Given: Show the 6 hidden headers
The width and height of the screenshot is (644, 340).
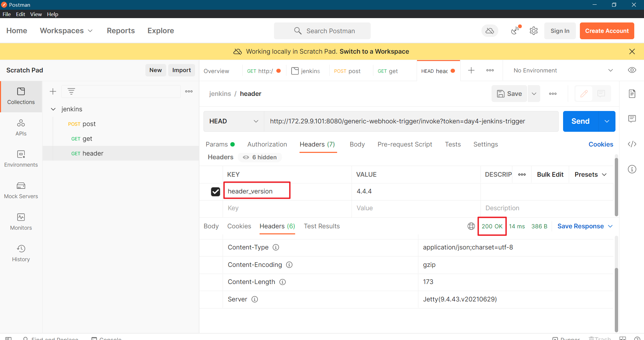Looking at the screenshot, I should (x=260, y=157).
